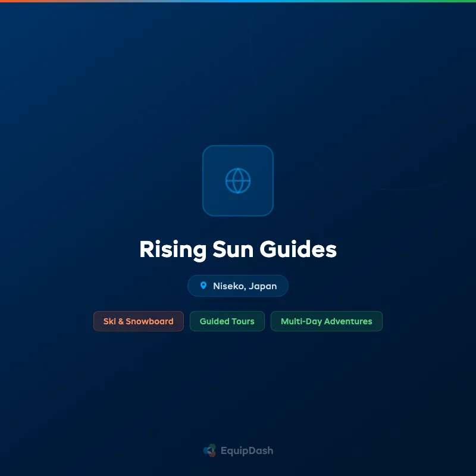The width and height of the screenshot is (476, 476).
Task: Open the Niseko, Japan location selector
Action: pos(238,286)
